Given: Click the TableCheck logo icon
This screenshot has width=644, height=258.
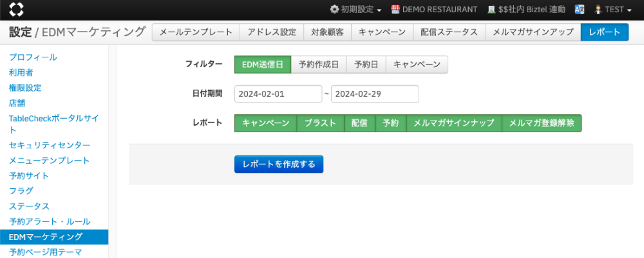Looking at the screenshot, I should pyautogui.click(x=17, y=10).
